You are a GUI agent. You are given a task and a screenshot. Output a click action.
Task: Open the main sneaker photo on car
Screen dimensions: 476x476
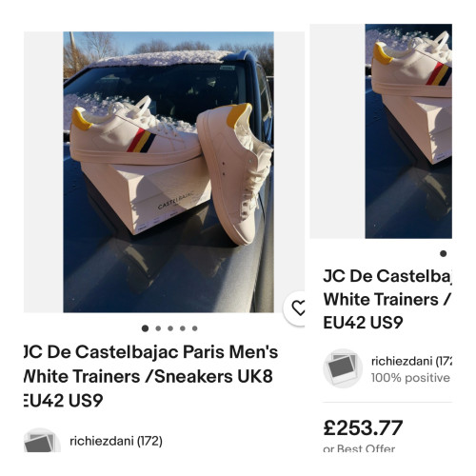pos(169,172)
